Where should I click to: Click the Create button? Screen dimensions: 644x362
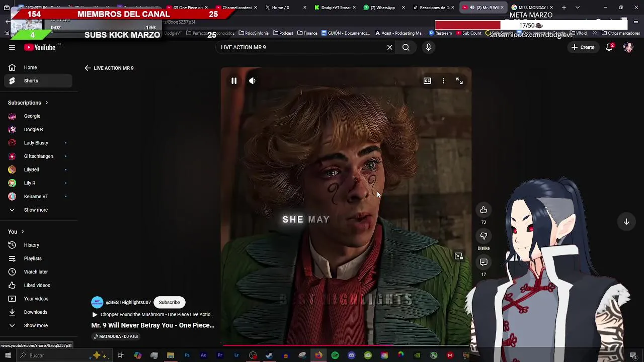[583, 47]
